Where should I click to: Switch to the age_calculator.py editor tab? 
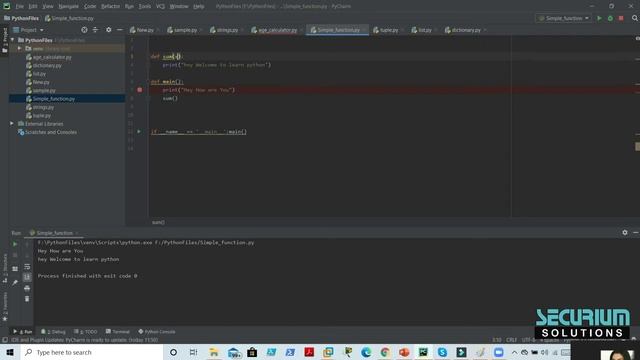click(277, 30)
